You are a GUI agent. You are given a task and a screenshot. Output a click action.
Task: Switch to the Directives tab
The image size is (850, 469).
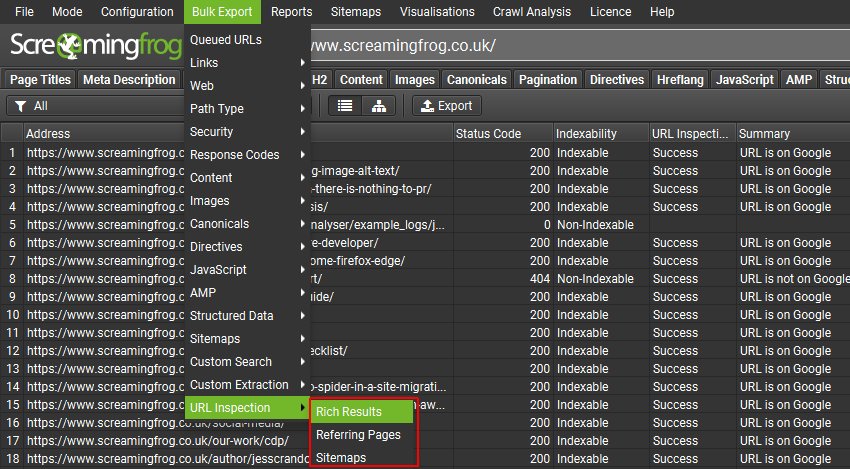pyautogui.click(x=617, y=80)
